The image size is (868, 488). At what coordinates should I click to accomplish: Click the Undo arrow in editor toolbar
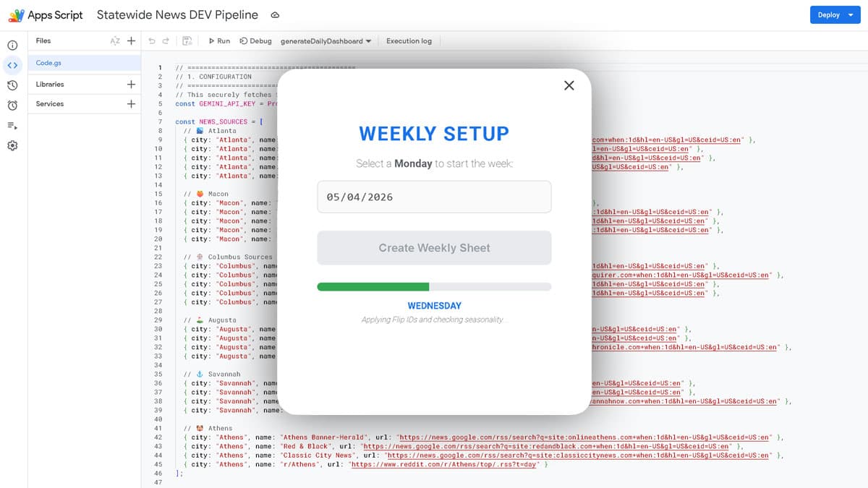pyautogui.click(x=152, y=41)
